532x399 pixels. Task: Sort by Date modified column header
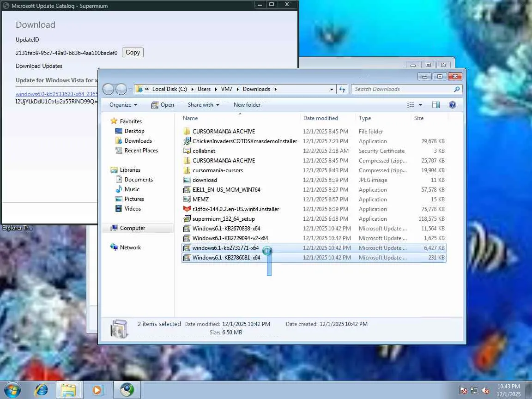(x=320, y=118)
